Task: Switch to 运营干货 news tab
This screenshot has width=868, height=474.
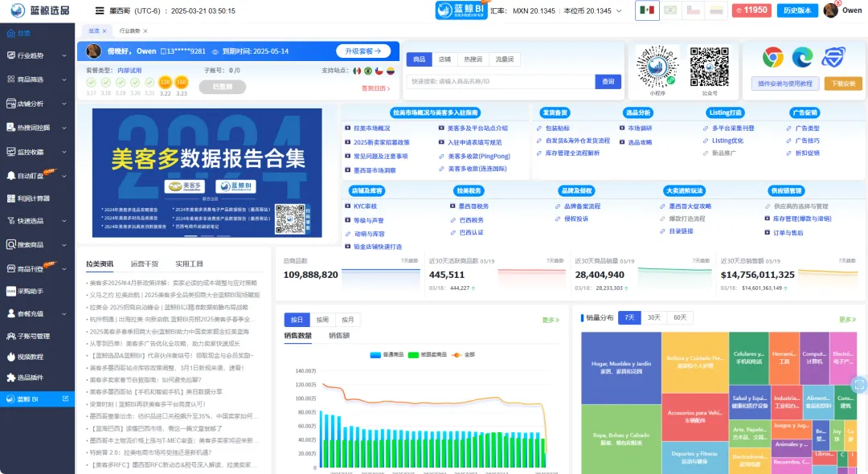Action: [145, 264]
